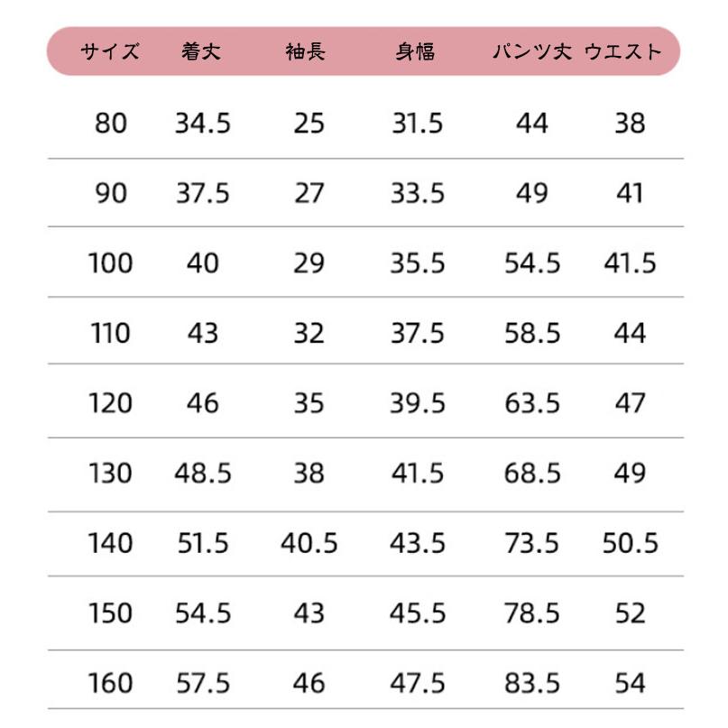The height and width of the screenshot is (728, 728).
Task: Click size 150 row label
Action: pos(111,613)
